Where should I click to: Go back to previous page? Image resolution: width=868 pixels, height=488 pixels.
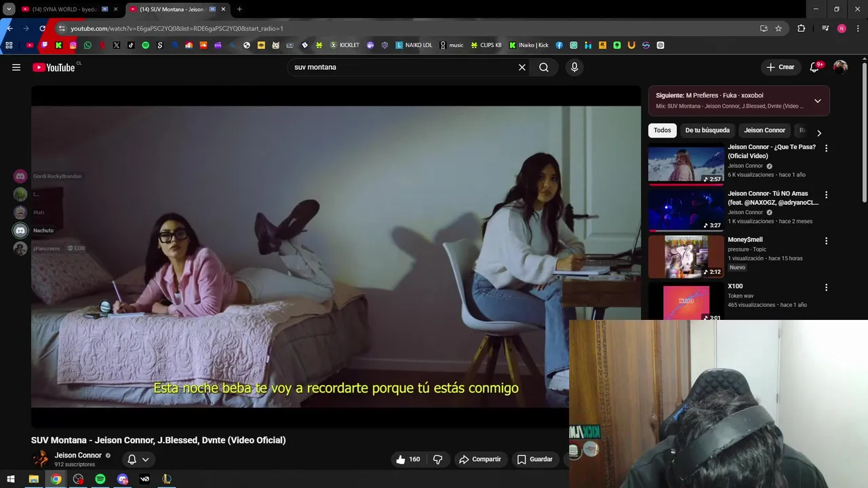9,28
